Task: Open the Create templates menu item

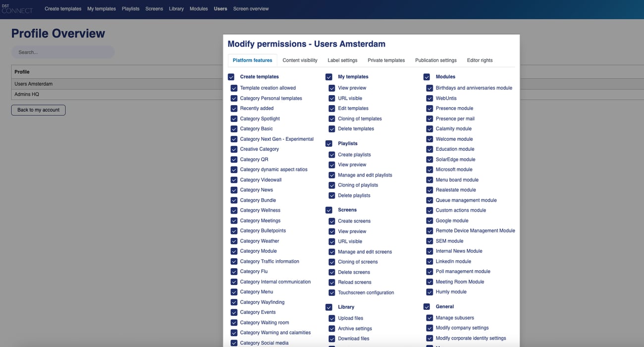Action: coord(63,9)
